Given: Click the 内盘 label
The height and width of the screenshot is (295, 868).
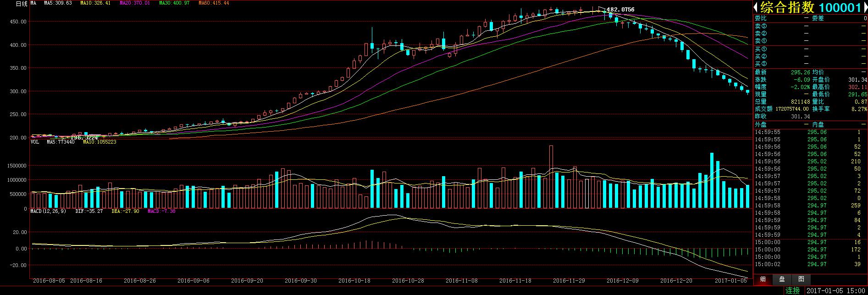Looking at the screenshot, I should 818,124.
